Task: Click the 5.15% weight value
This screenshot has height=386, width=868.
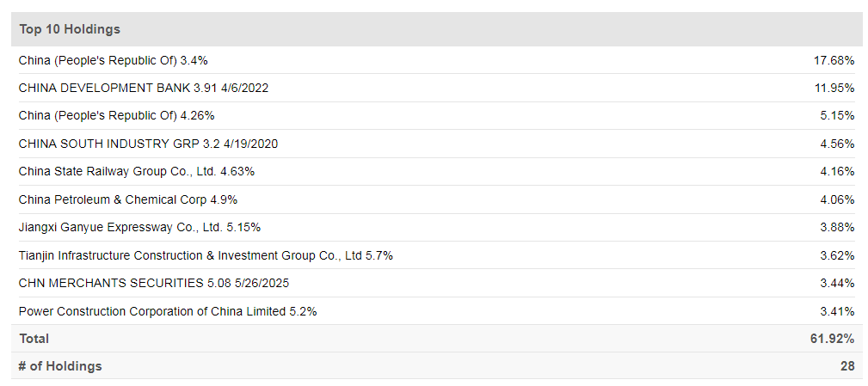Action: point(837,115)
